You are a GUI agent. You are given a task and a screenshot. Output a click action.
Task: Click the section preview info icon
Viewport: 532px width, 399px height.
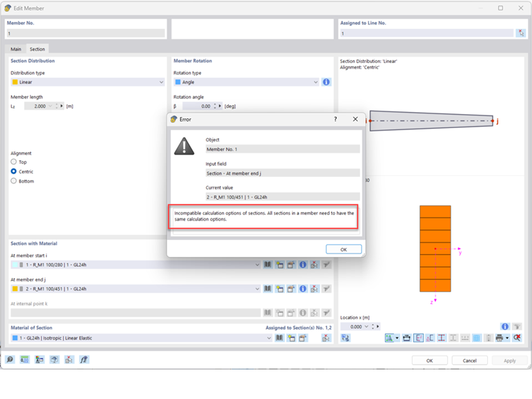pyautogui.click(x=505, y=326)
